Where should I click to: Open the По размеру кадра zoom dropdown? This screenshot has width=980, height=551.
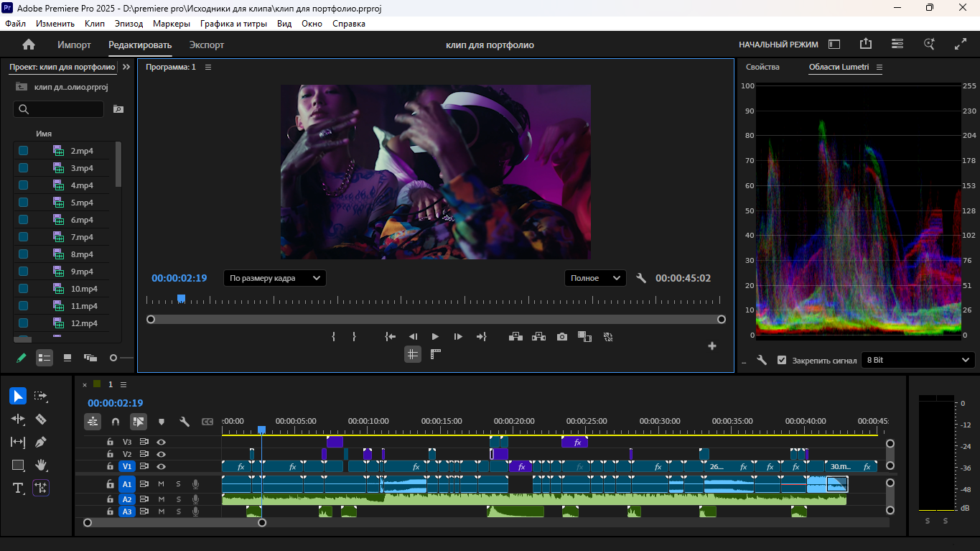[x=275, y=278]
